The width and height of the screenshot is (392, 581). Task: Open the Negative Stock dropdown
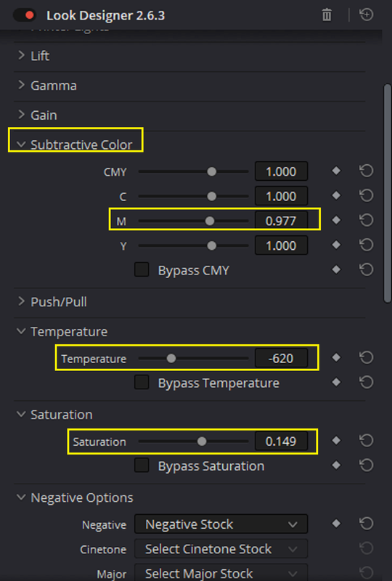click(x=221, y=524)
